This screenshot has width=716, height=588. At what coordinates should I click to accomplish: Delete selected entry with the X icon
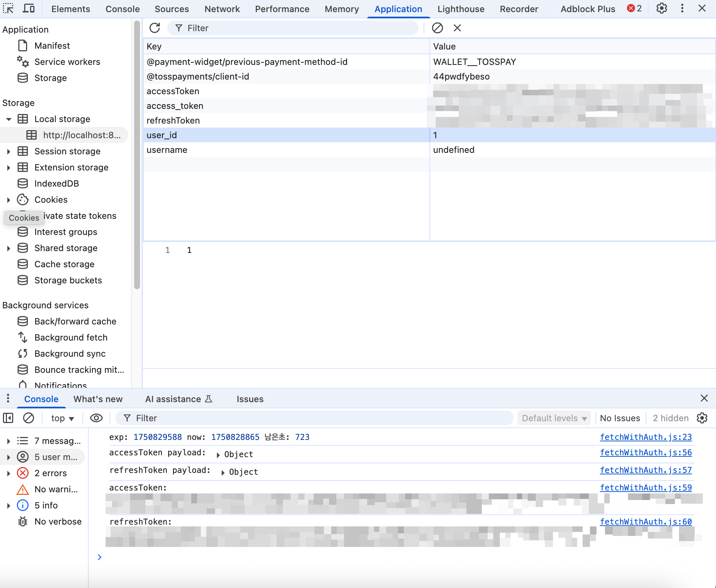(457, 28)
